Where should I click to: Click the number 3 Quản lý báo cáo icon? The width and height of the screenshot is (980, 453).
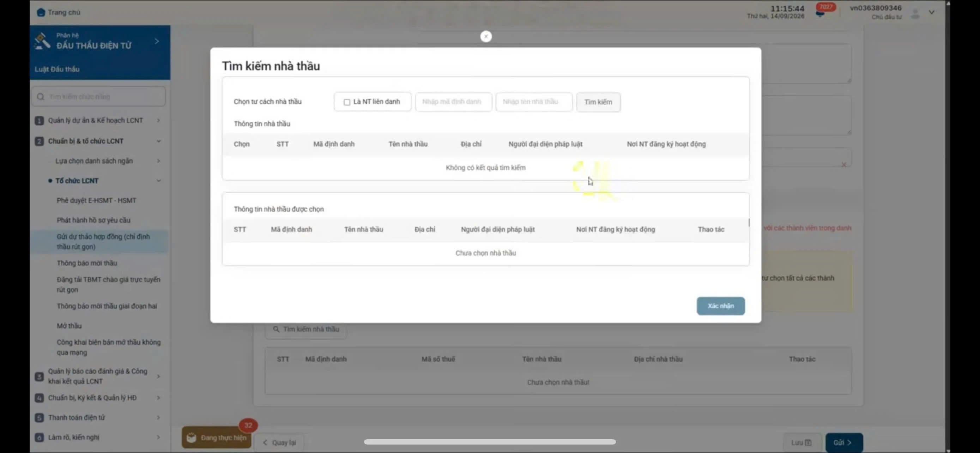click(x=39, y=376)
